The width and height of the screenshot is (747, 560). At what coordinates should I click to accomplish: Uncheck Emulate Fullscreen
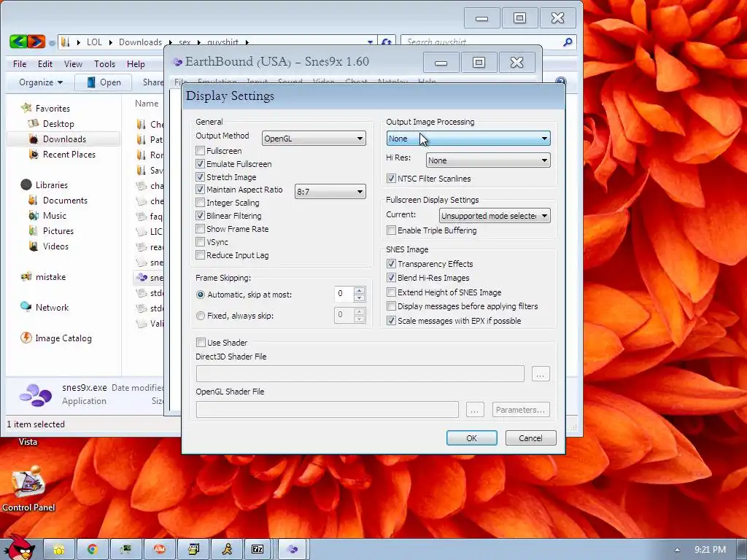[x=201, y=164]
